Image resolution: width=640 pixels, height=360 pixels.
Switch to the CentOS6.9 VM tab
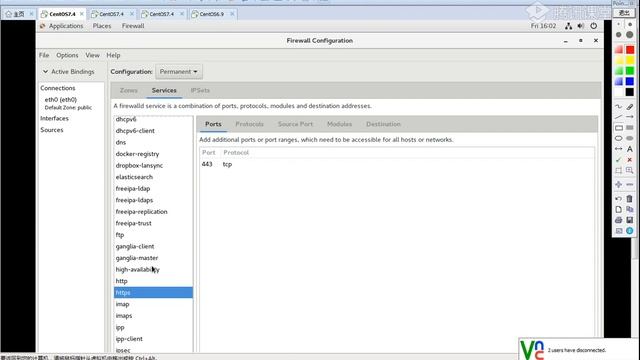coord(213,14)
